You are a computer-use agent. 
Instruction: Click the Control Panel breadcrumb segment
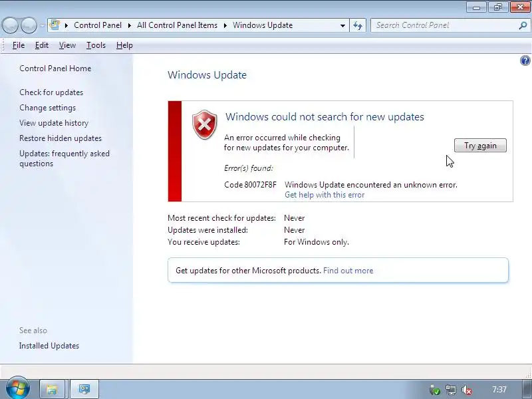pyautogui.click(x=98, y=25)
